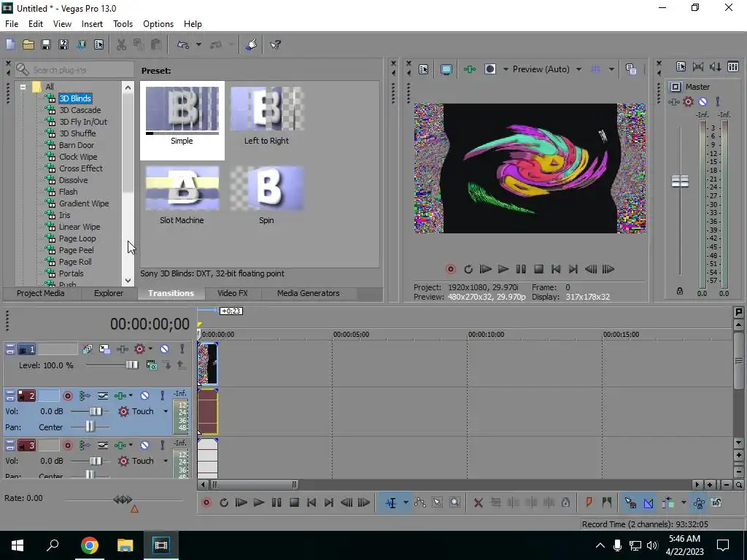Invert phase on audio track 2
This screenshot has width=747, height=560.
tap(103, 396)
